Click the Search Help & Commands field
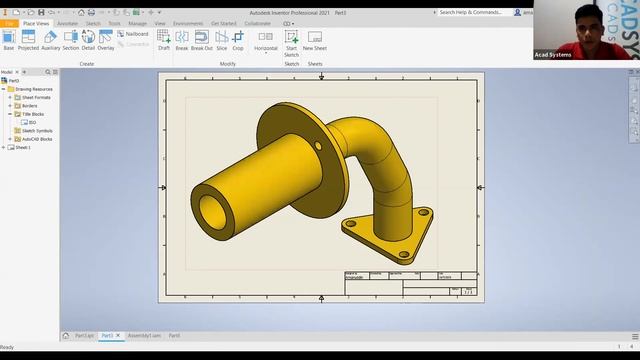Screen dimensions: 640x360 [x=475, y=13]
